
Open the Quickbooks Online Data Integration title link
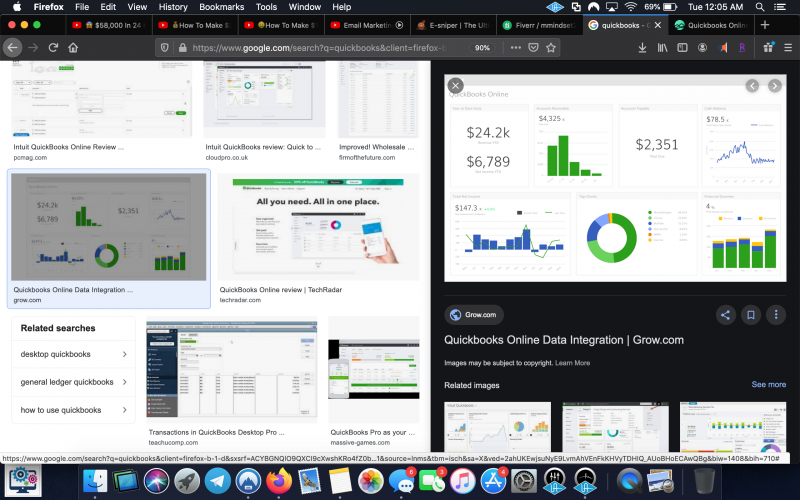[564, 340]
